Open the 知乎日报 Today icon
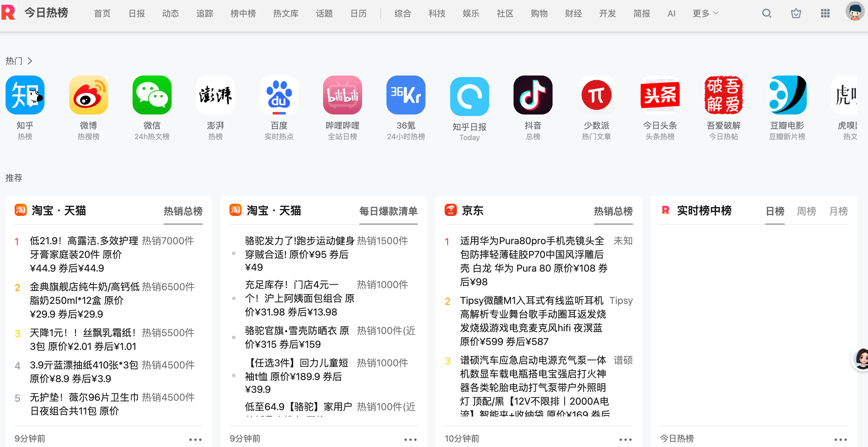Viewport: 868px width, 447px height. point(470,97)
